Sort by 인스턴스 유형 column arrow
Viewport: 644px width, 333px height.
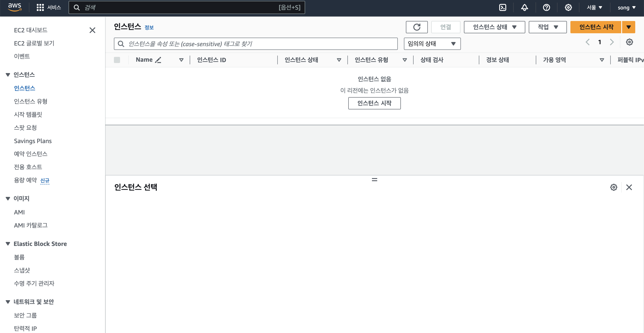pyautogui.click(x=405, y=60)
